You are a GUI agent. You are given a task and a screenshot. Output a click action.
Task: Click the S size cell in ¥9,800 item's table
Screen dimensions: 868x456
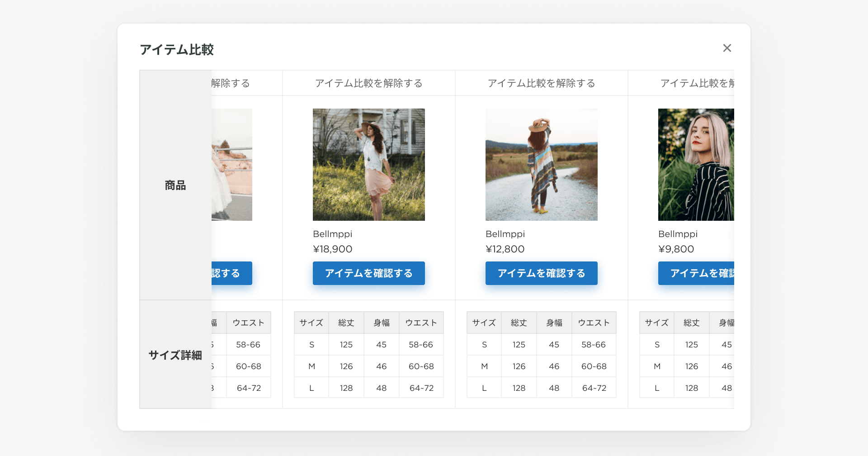click(657, 345)
